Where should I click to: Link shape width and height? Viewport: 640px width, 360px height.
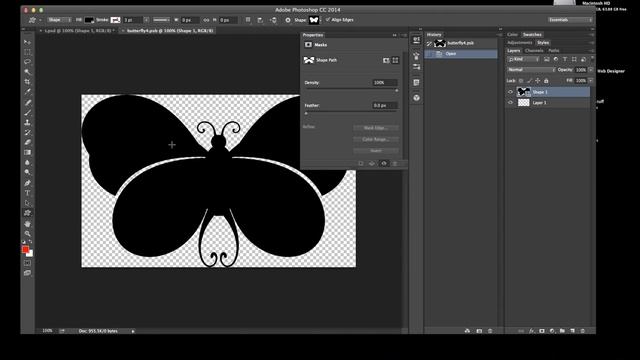(x=206, y=20)
